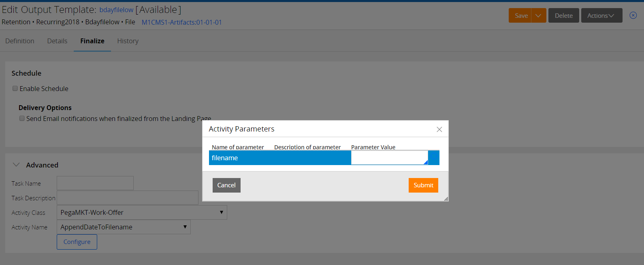Click the Parameter Value input field
Image resolution: width=644 pixels, height=265 pixels.
click(x=389, y=158)
